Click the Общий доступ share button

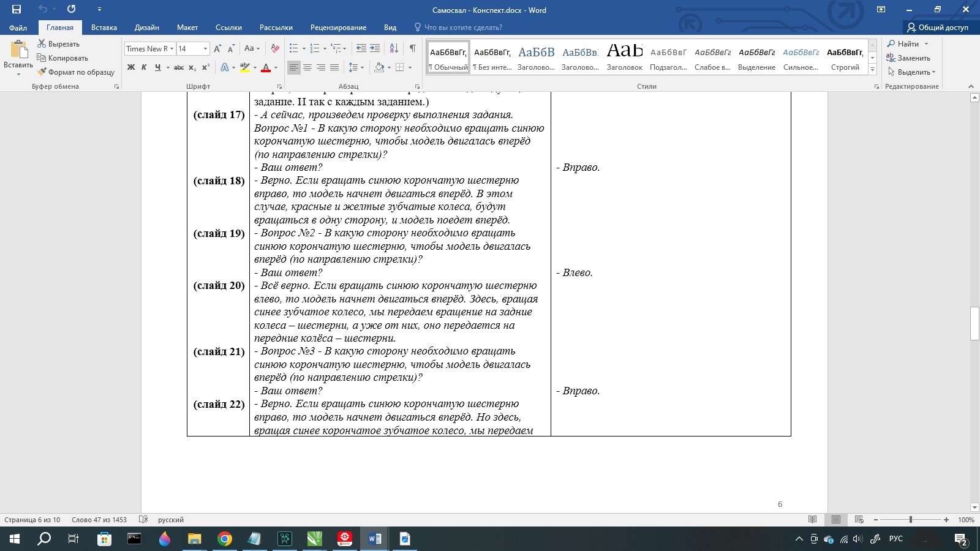tap(938, 28)
